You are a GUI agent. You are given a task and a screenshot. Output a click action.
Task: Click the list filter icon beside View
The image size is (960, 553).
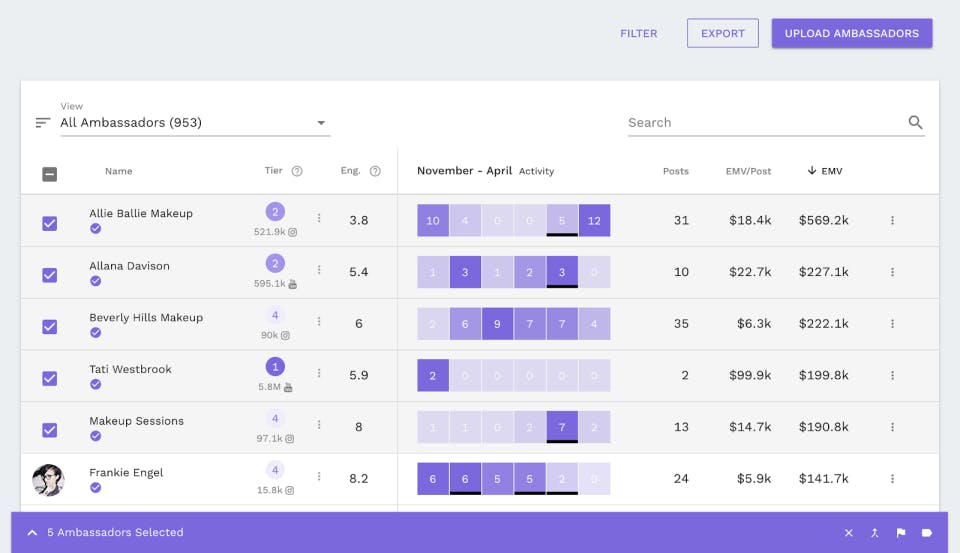[43, 123]
